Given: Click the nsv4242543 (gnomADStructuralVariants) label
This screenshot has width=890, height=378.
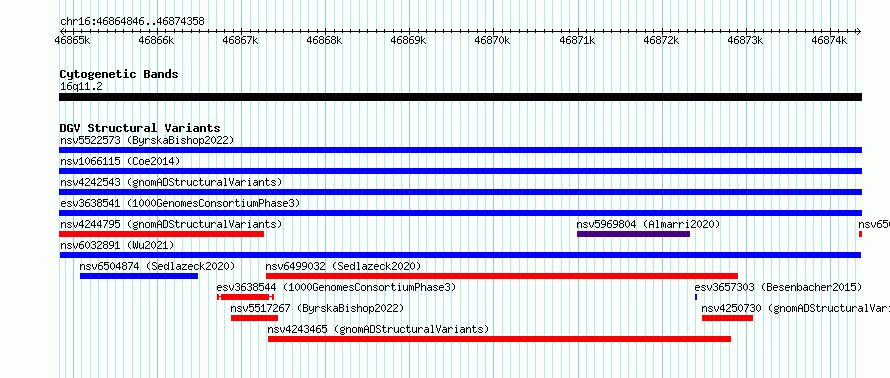Looking at the screenshot, I should pyautogui.click(x=171, y=182).
